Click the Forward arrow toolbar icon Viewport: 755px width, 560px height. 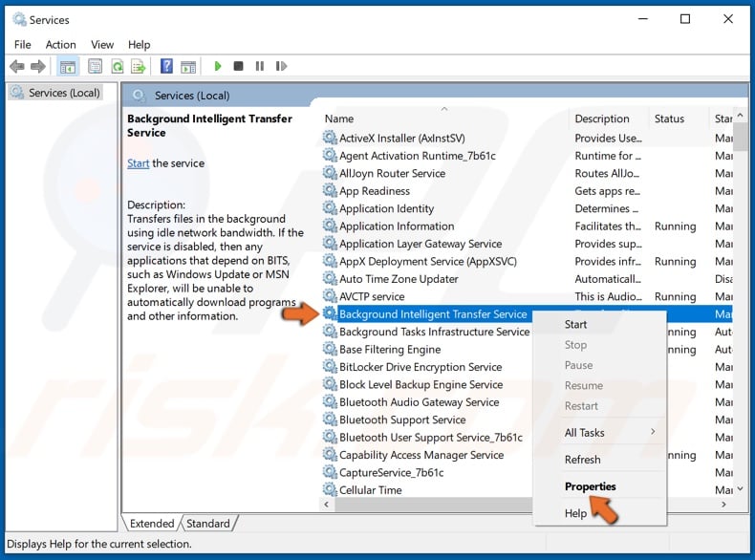point(38,66)
